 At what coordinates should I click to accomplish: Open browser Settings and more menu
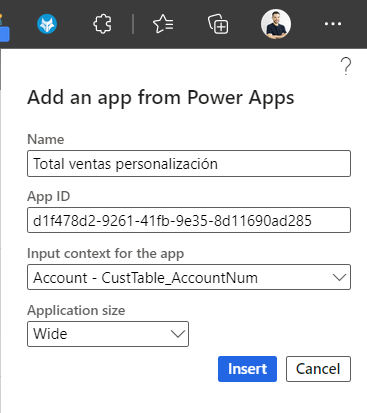pyautogui.click(x=333, y=24)
